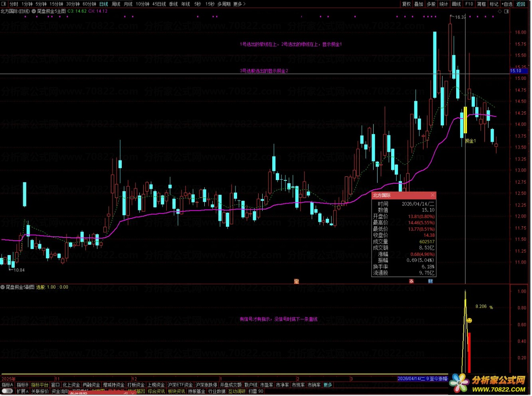Click the orange 定 marker on the chart

(297, 281)
